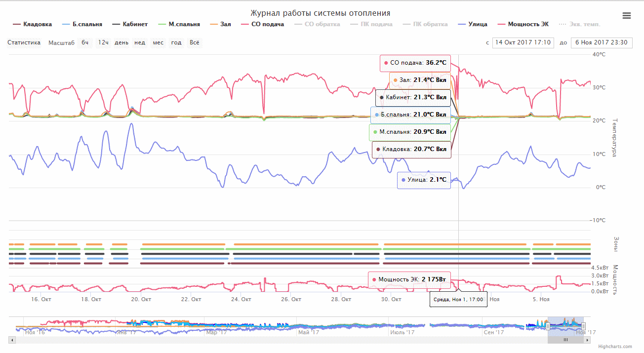The height and width of the screenshot is (353, 644).
Task: Choose the мес zoom range
Action: tap(158, 42)
